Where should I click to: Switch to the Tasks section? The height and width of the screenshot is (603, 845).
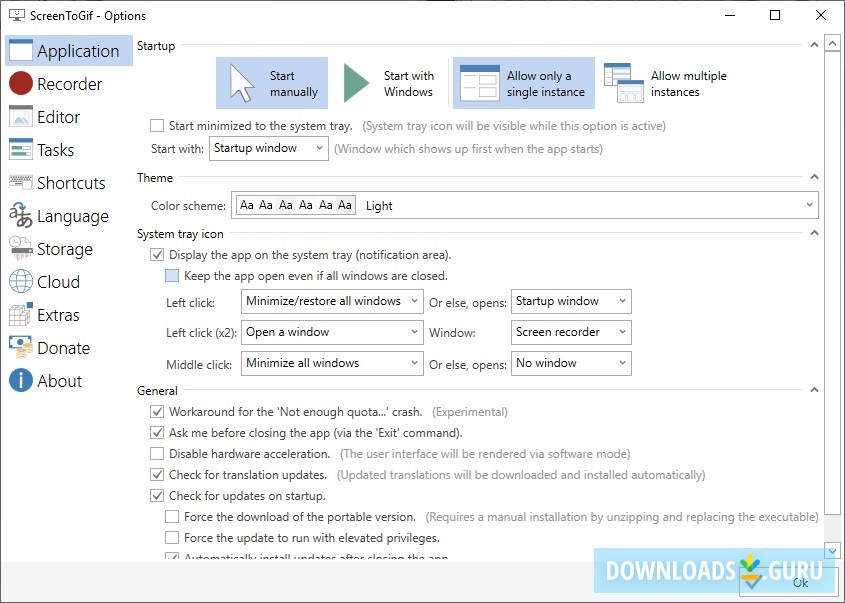tap(55, 150)
